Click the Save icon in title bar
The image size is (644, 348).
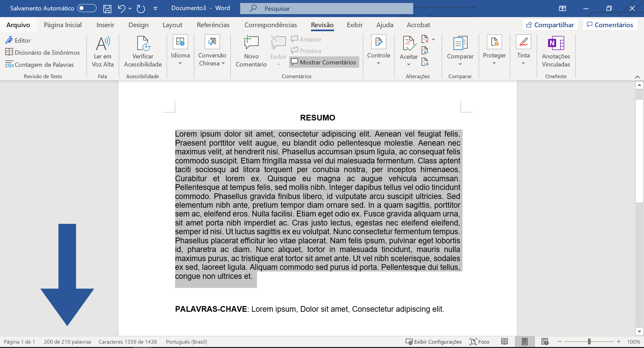coord(107,9)
